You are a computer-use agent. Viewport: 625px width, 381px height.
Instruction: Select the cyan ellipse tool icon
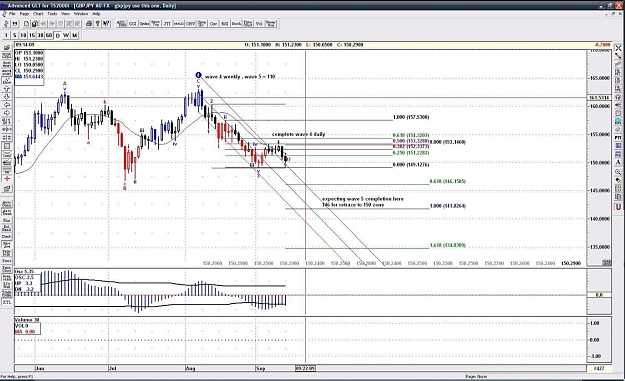click(x=618, y=121)
